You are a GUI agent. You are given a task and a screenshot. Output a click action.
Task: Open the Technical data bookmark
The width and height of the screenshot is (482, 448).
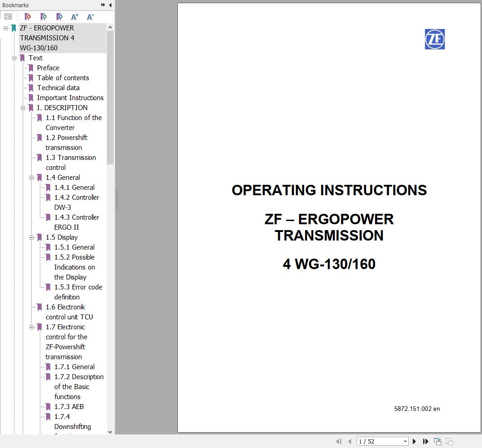coord(59,88)
